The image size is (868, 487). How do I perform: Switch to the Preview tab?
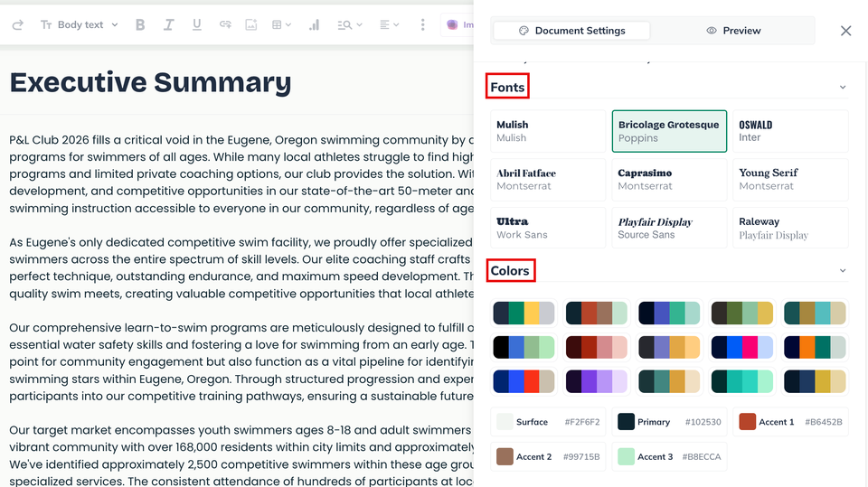733,31
